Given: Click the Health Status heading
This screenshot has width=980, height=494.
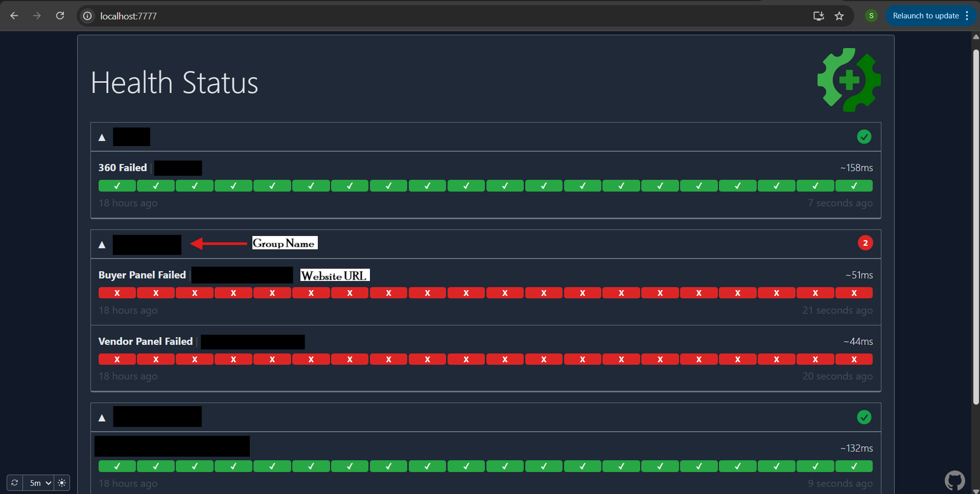Looking at the screenshot, I should [175, 83].
